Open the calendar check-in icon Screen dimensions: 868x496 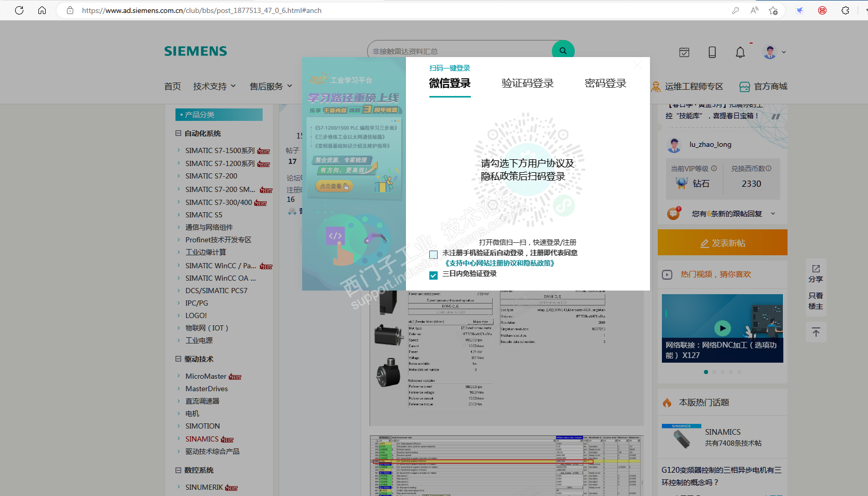click(684, 52)
